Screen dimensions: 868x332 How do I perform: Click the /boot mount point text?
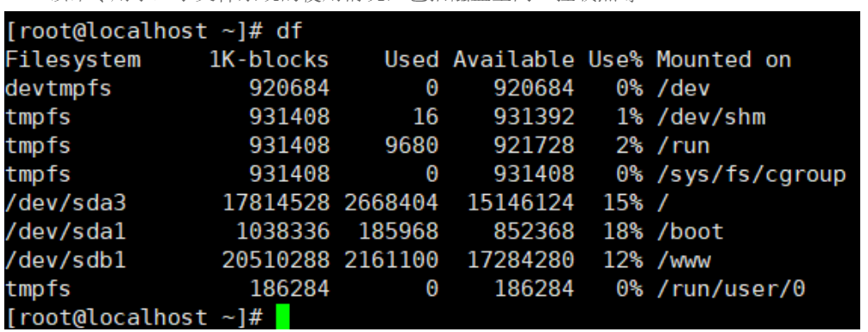pos(689,232)
